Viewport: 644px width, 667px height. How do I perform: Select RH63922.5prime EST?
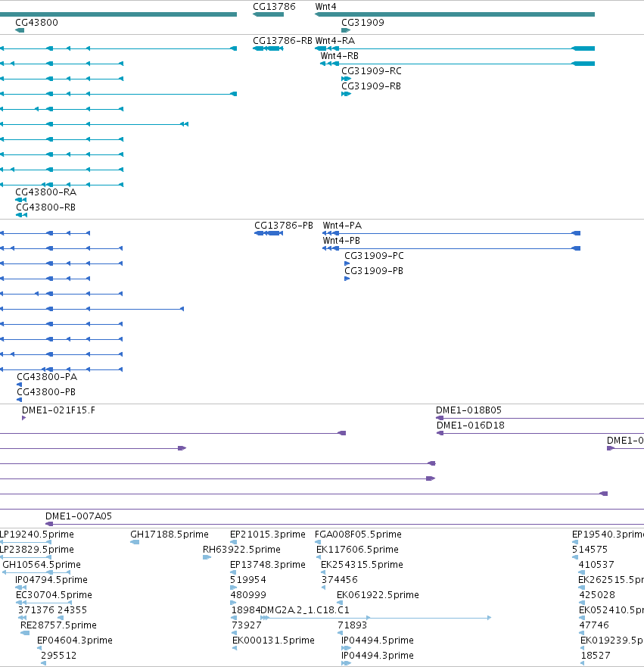click(x=207, y=557)
